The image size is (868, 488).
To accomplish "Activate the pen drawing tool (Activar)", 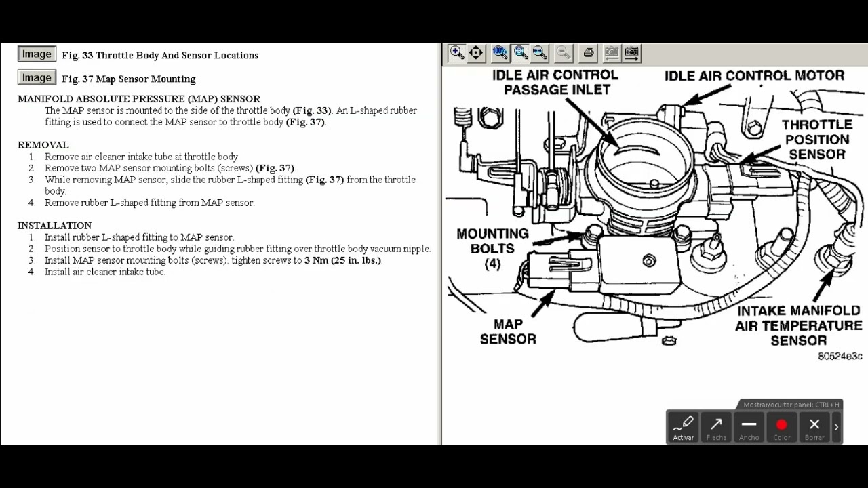I will coord(683,428).
